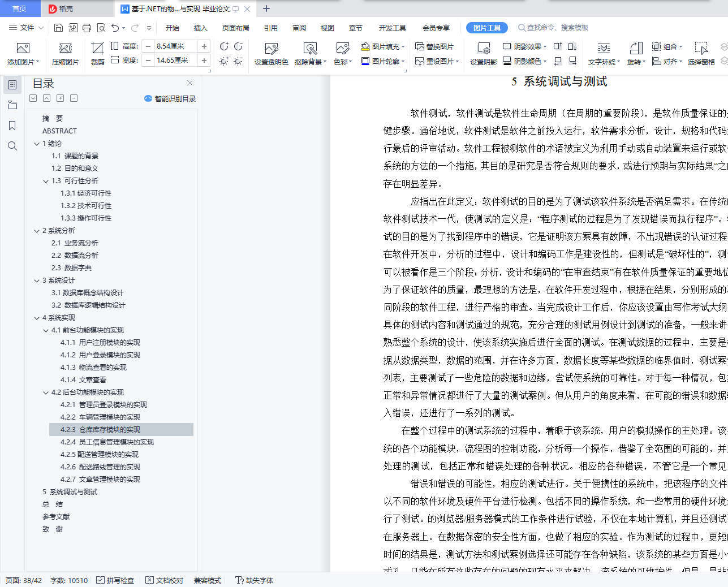
Task: Click the word count 10510 in status bar
Action: pos(69,580)
